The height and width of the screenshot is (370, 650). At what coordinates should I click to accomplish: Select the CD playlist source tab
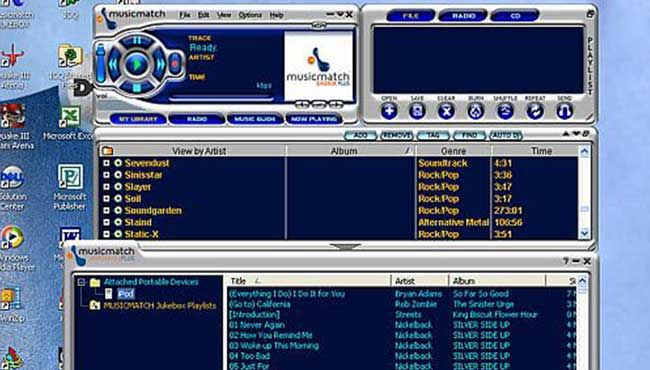[515, 16]
